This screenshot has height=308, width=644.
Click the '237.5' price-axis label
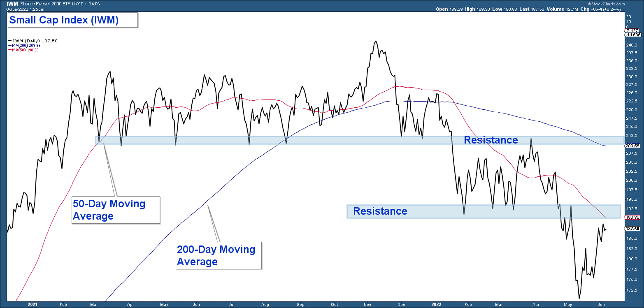click(x=631, y=53)
